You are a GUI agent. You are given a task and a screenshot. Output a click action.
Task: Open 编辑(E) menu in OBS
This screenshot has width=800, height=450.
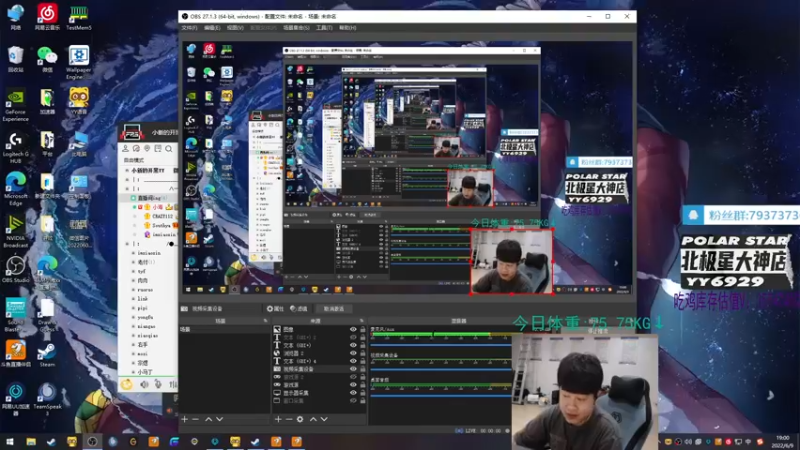[x=212, y=28]
